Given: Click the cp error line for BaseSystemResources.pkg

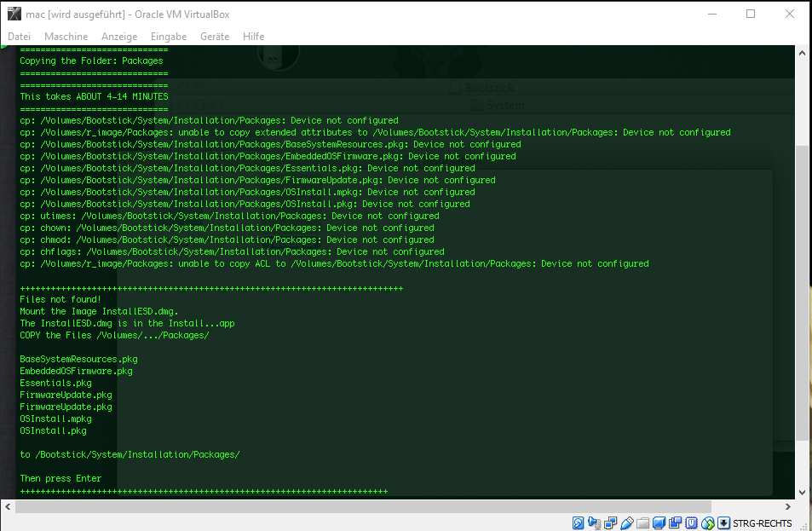Looking at the screenshot, I should pos(270,144).
